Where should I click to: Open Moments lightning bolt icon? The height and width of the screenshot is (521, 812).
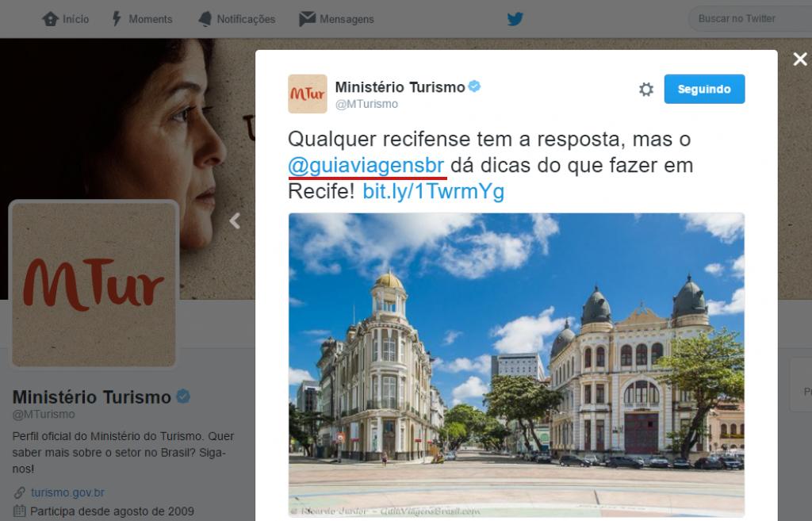coord(117,19)
